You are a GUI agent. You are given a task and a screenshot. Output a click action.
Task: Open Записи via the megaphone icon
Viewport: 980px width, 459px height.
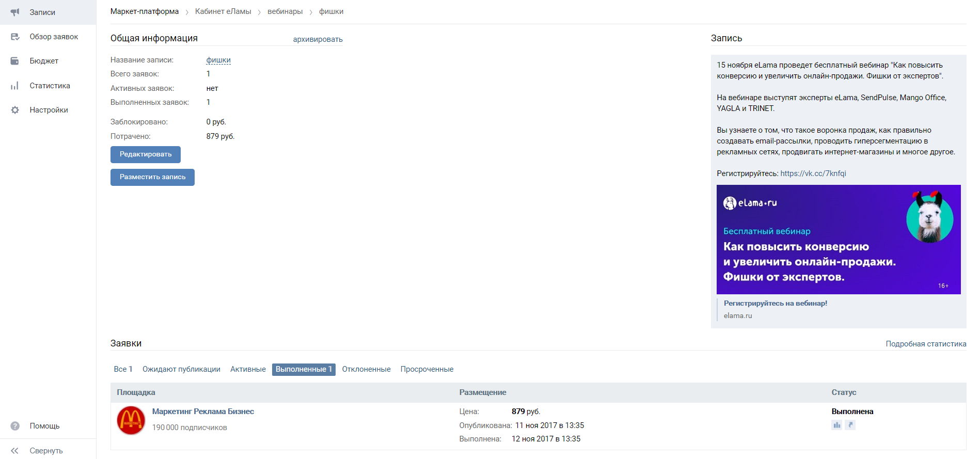pos(15,12)
